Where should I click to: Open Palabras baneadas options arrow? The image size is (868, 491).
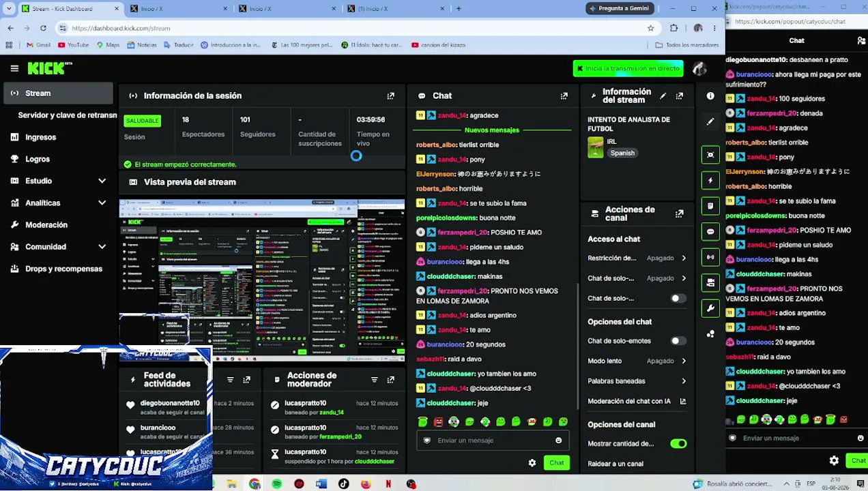[x=684, y=381]
